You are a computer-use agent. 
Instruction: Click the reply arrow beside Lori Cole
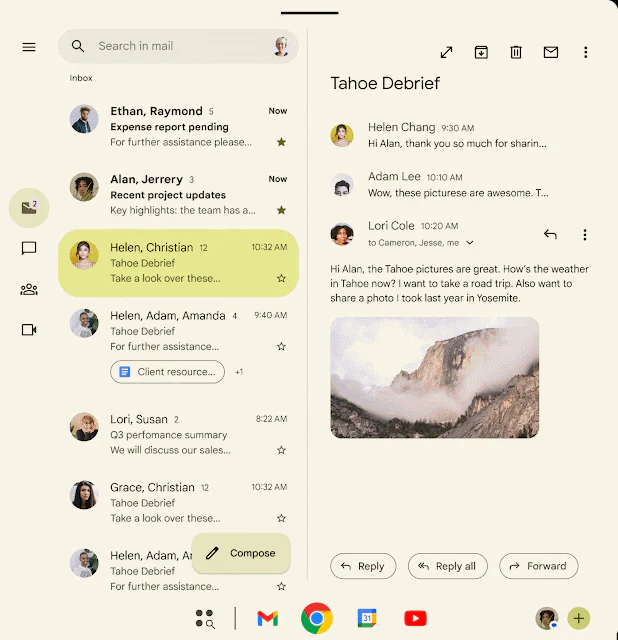click(550, 235)
